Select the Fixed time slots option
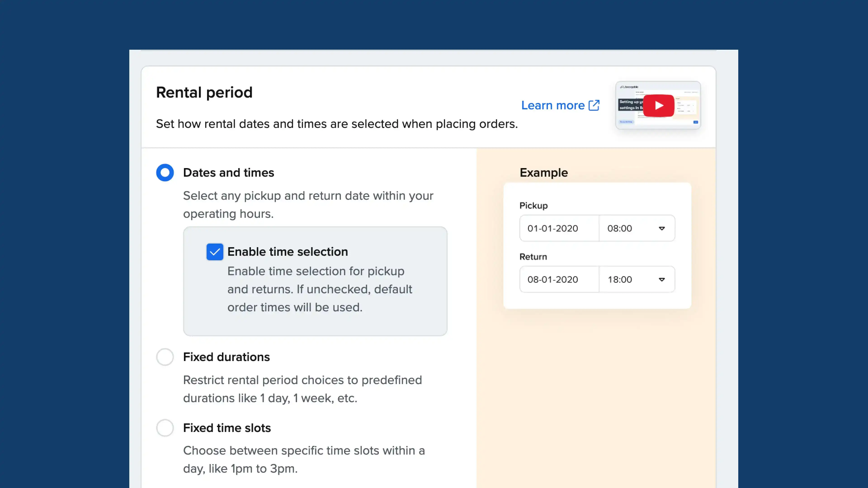Image resolution: width=868 pixels, height=488 pixels. coord(165,428)
